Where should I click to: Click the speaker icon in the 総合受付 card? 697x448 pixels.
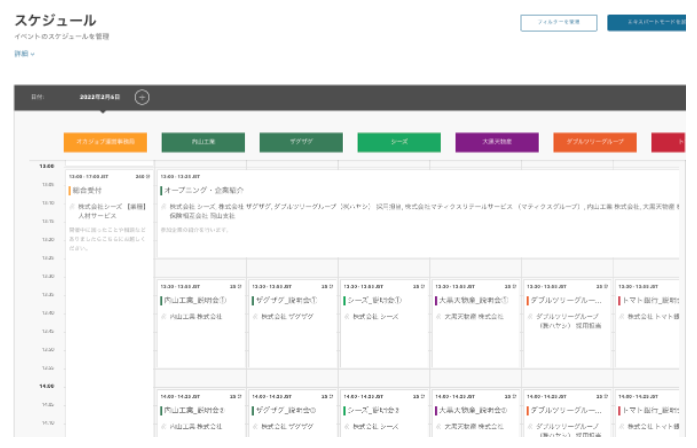[72, 207]
